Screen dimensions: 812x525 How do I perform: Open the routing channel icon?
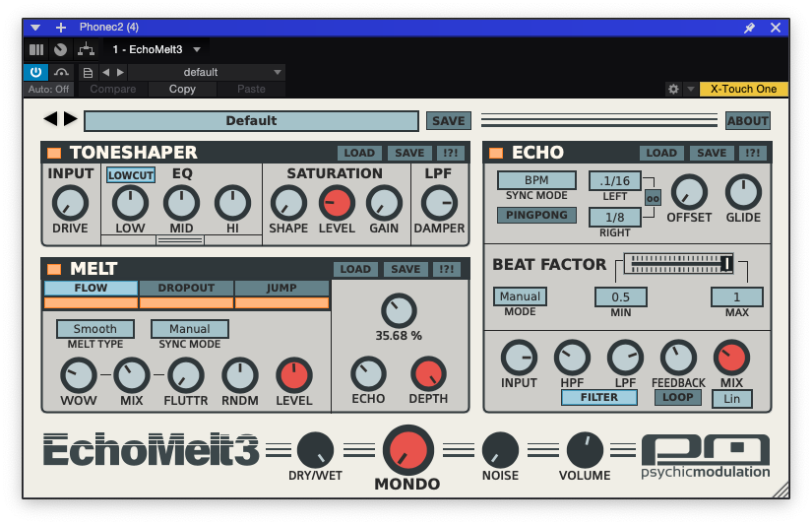pos(86,50)
